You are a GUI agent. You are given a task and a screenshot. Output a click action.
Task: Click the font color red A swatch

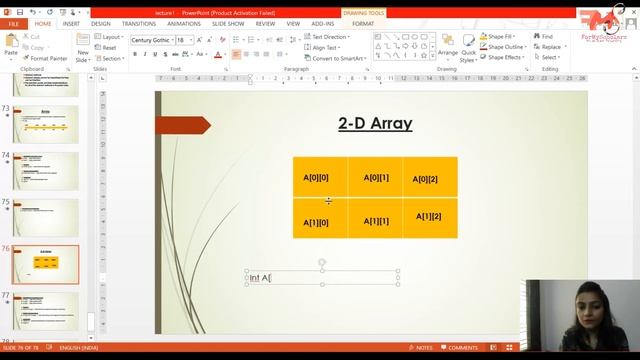(218, 55)
